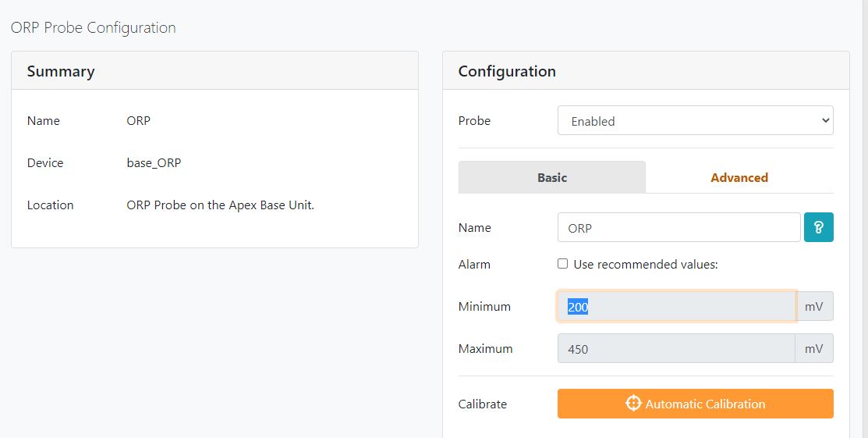
Task: Click the mV unit beside the Maximum field
Action: click(813, 348)
